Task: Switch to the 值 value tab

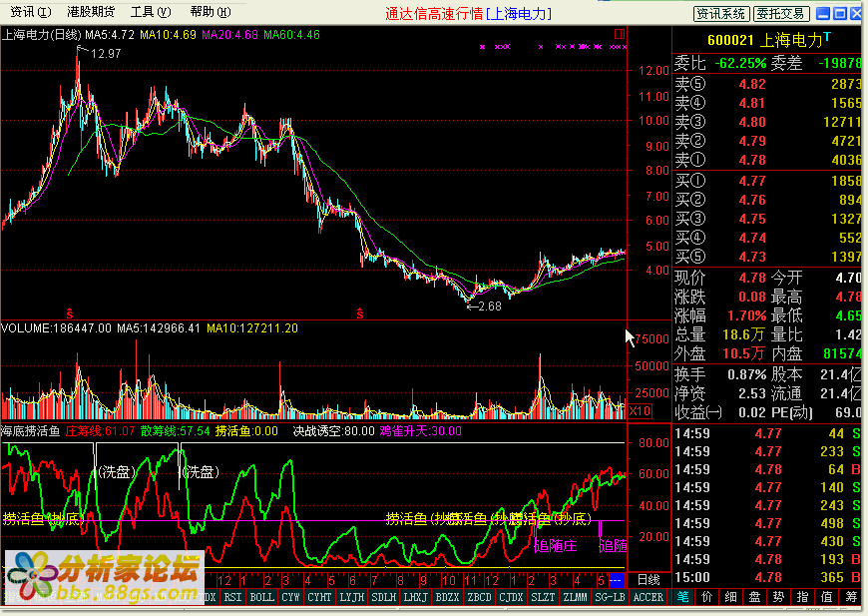Action: [x=826, y=597]
